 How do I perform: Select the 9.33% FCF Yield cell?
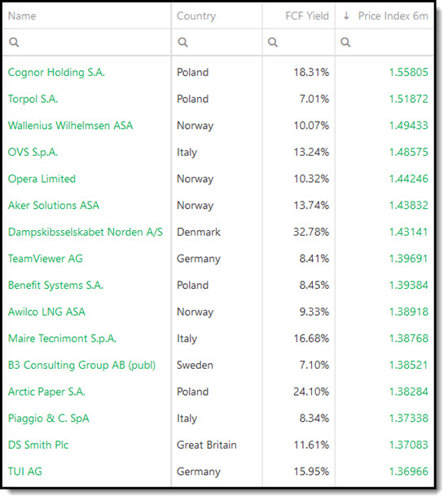314,312
